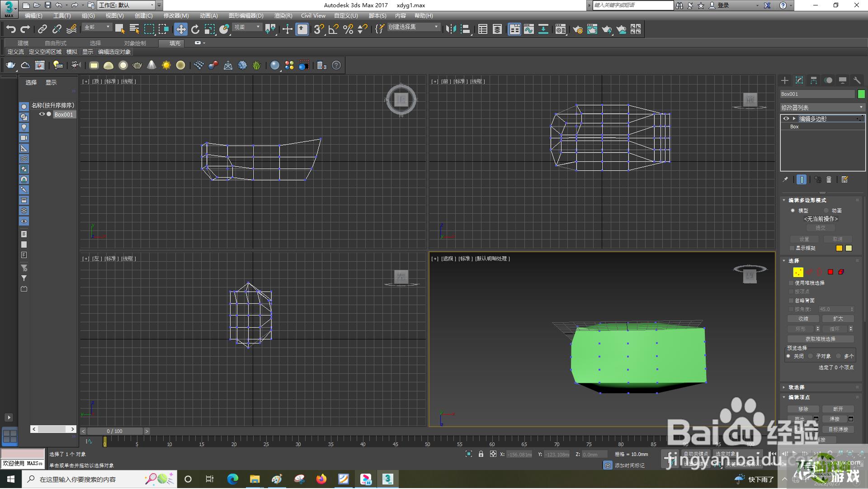Open the 修改器(M) menu
868x489 pixels.
[x=176, y=15]
